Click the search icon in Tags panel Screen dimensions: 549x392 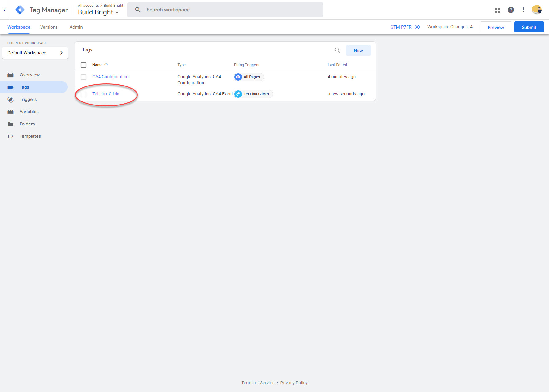point(337,50)
